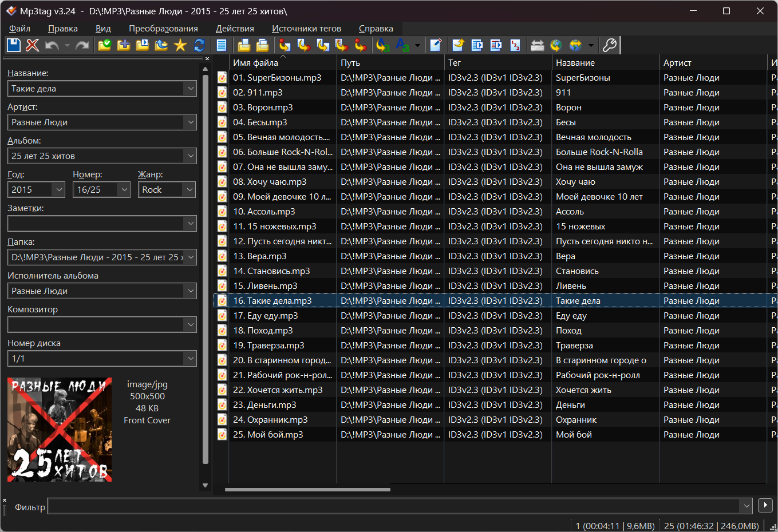This screenshot has height=532, width=778.
Task: Open the auto-numbering wizard icon
Action: point(515,45)
